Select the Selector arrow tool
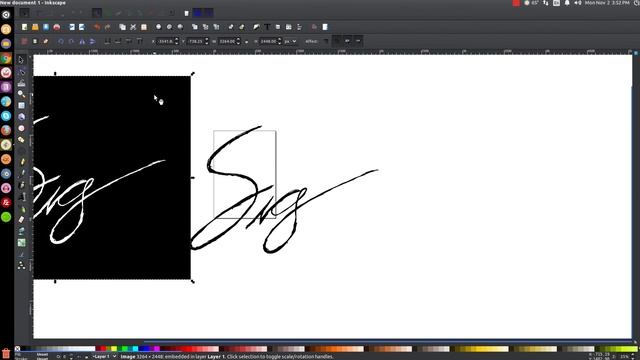The width and height of the screenshot is (640, 360). tap(21, 60)
